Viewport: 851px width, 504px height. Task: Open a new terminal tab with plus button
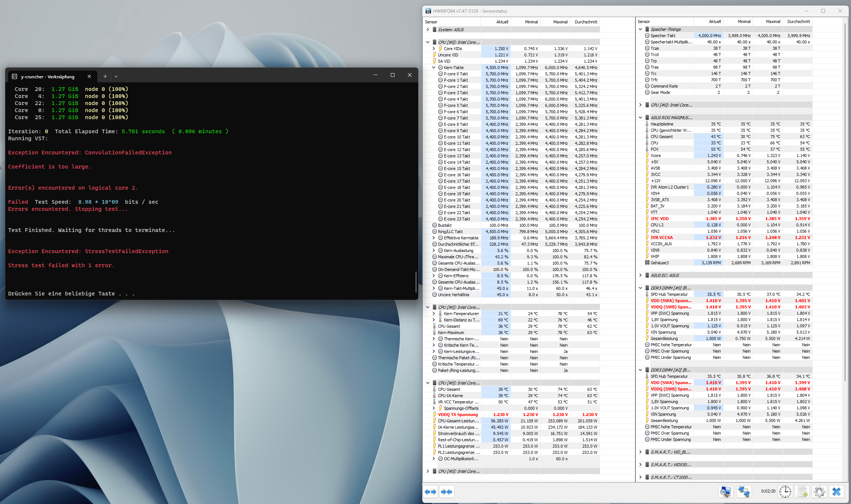[x=105, y=76]
